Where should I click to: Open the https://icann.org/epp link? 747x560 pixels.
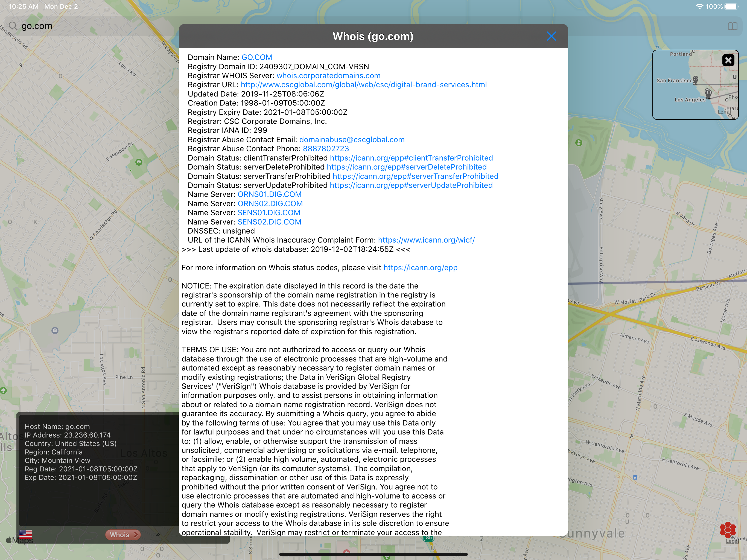[x=421, y=267]
